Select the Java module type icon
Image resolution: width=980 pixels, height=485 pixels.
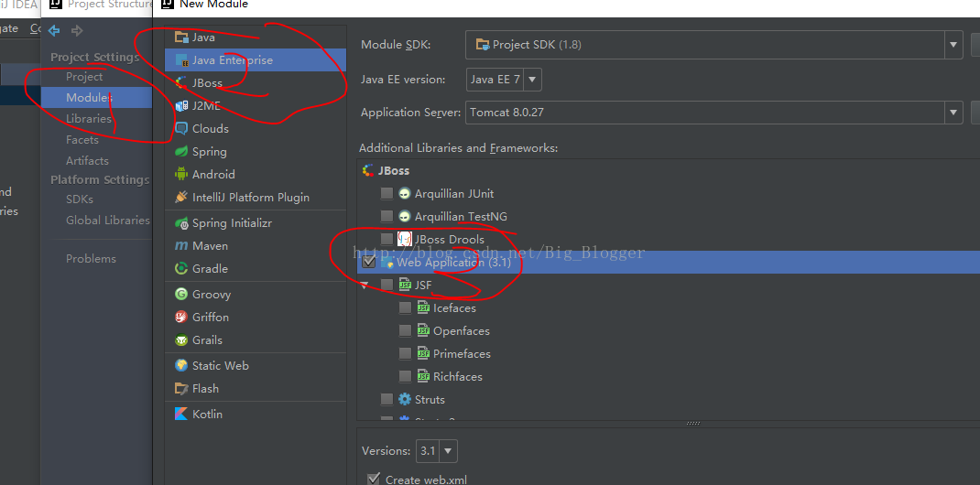click(181, 38)
